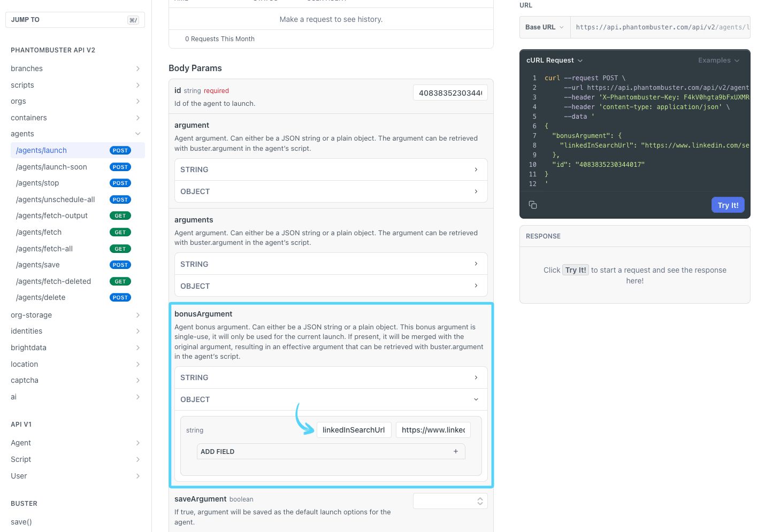The width and height of the screenshot is (765, 532).
Task: Click the Body Params heading
Action: [x=195, y=68]
